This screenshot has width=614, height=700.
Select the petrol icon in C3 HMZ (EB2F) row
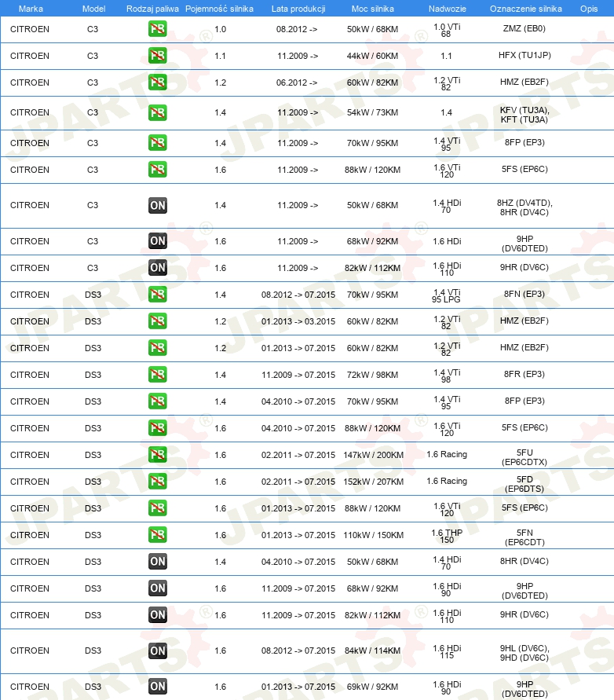coord(158,82)
